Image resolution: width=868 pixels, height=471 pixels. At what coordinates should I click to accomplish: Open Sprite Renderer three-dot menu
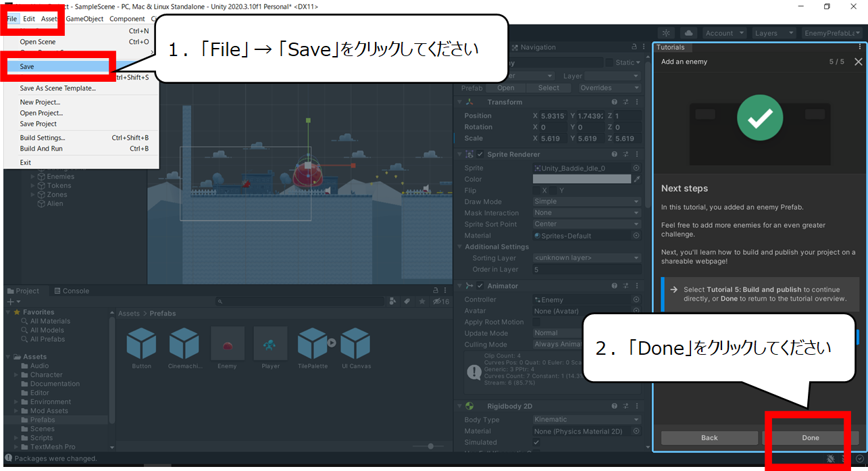tap(637, 154)
